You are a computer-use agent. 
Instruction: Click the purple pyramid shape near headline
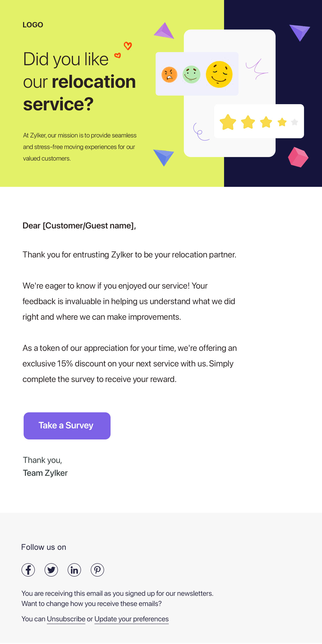tap(164, 31)
